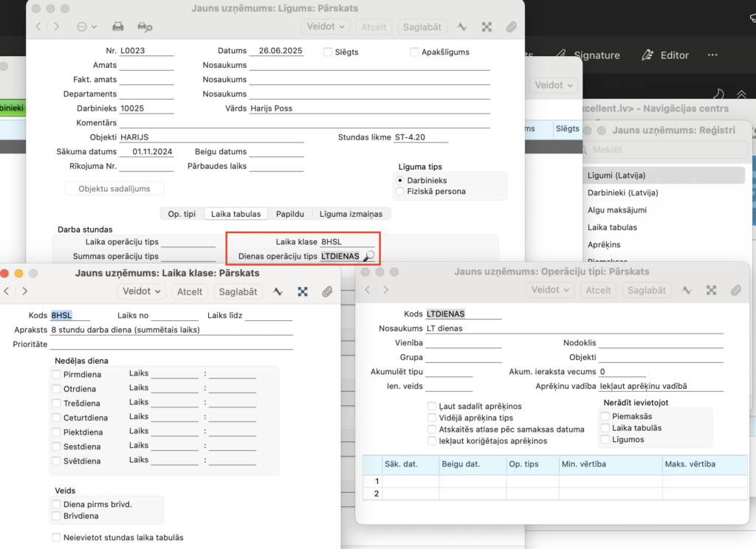Switch to Papildu tab
Image resolution: width=756 pixels, height=549 pixels.
pos(289,214)
